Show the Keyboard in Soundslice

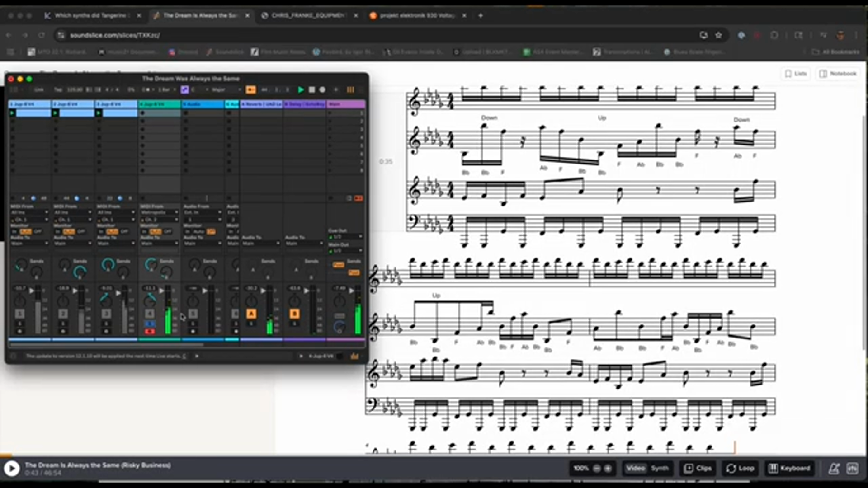pos(789,468)
